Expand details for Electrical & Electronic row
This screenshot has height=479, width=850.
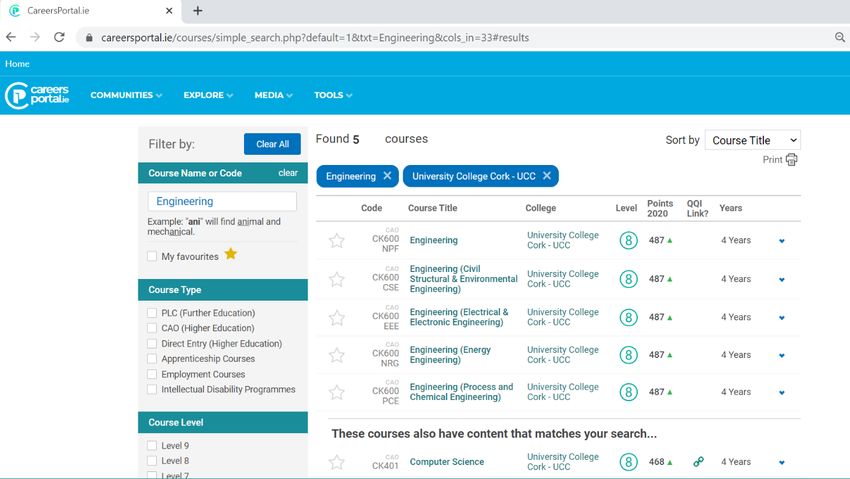[782, 318]
